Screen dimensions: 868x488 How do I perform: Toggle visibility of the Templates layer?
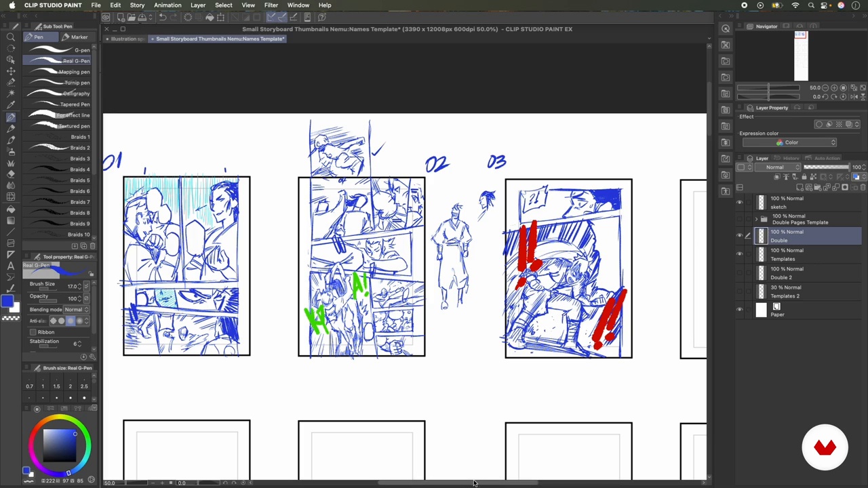[x=740, y=254]
